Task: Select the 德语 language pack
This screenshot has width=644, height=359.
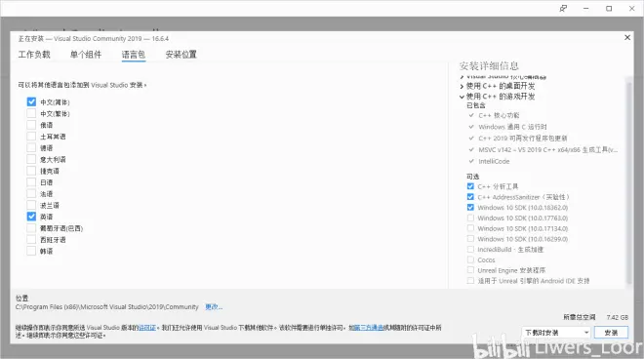Action: (x=31, y=148)
